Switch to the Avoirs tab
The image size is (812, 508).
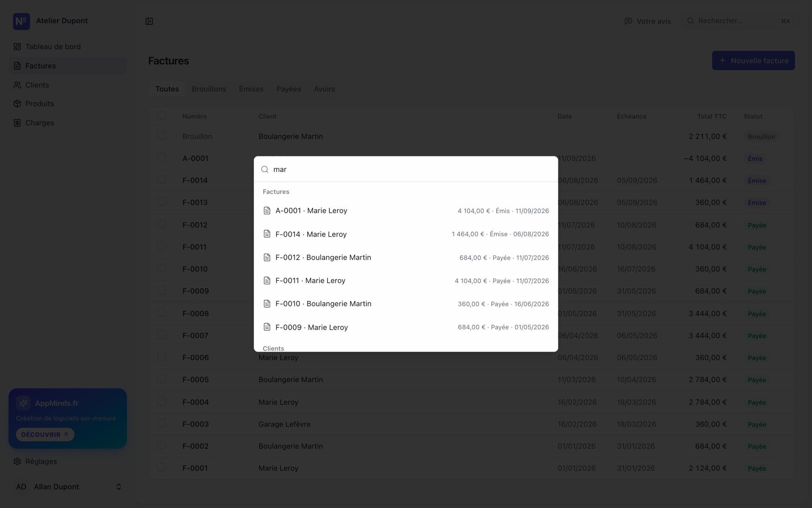click(x=324, y=89)
